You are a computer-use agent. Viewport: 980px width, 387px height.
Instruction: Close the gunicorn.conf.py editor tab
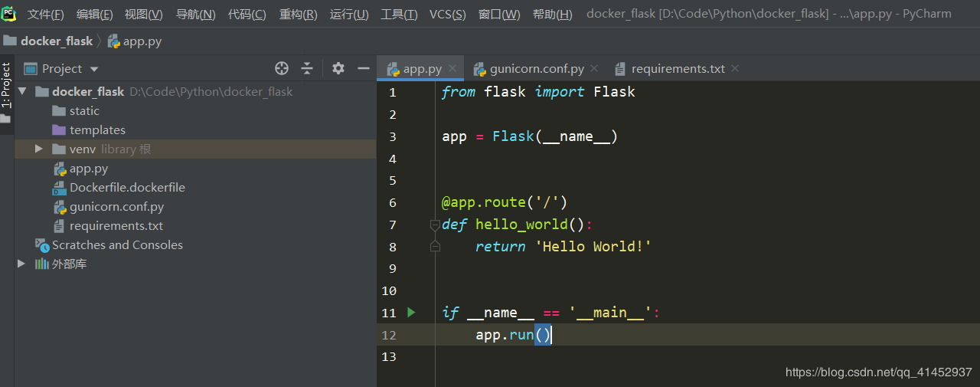[595, 69]
